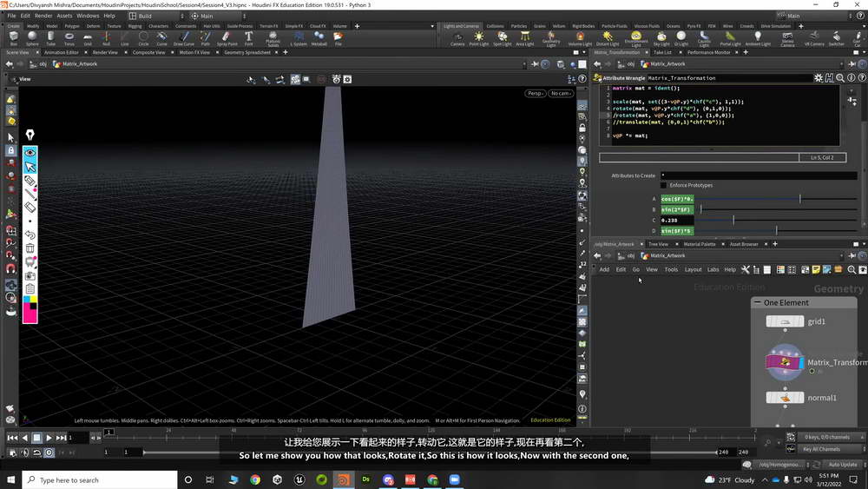Open the Windows menu

point(88,16)
